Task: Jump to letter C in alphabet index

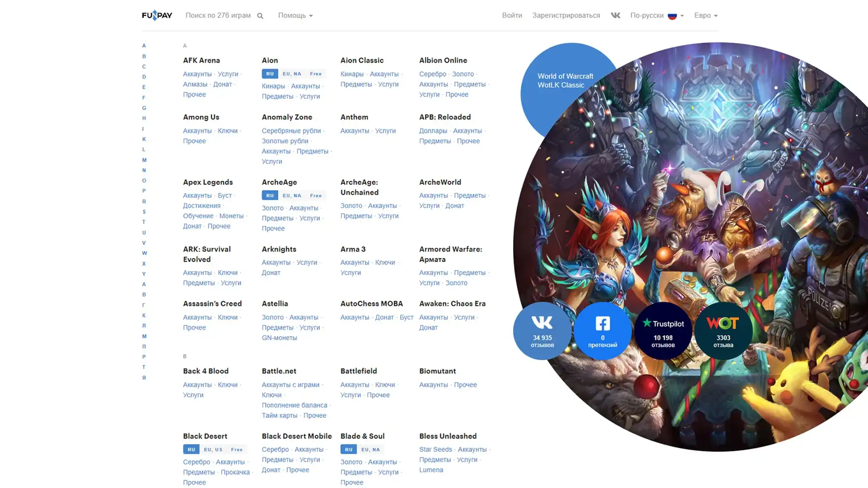Action: point(144,66)
